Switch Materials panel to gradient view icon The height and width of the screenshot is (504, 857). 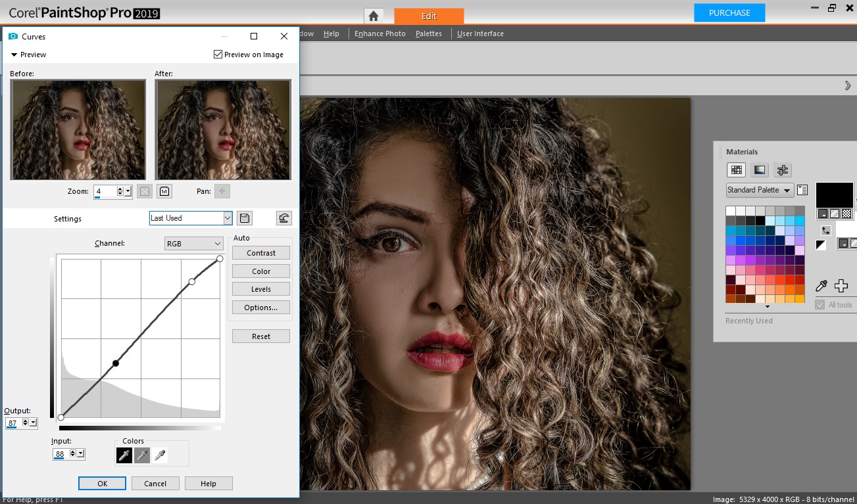[x=759, y=170]
